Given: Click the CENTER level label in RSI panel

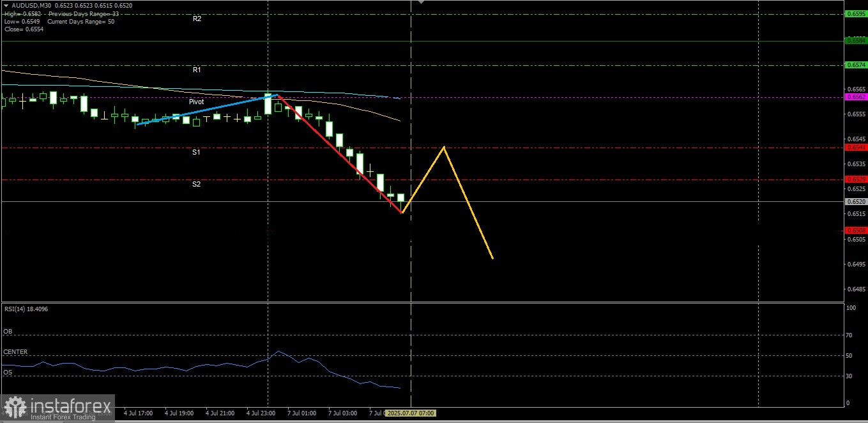Looking at the screenshot, I should (x=15, y=352).
